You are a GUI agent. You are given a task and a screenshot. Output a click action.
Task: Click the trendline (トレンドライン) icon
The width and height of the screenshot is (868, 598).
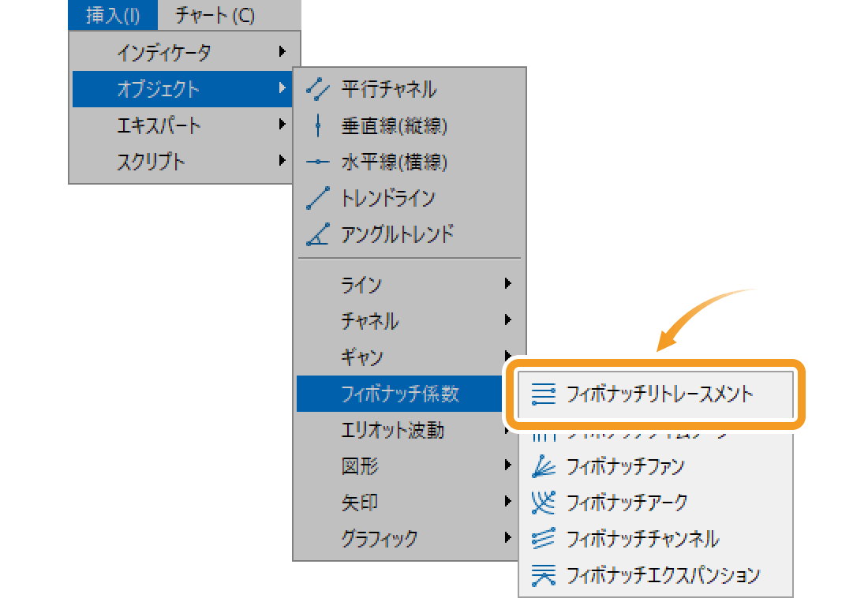(318, 198)
